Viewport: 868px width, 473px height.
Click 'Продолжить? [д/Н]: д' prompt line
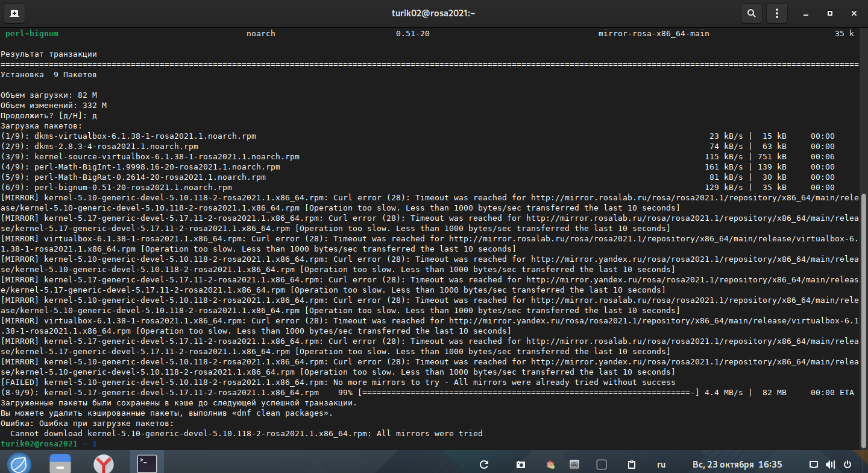coord(49,116)
